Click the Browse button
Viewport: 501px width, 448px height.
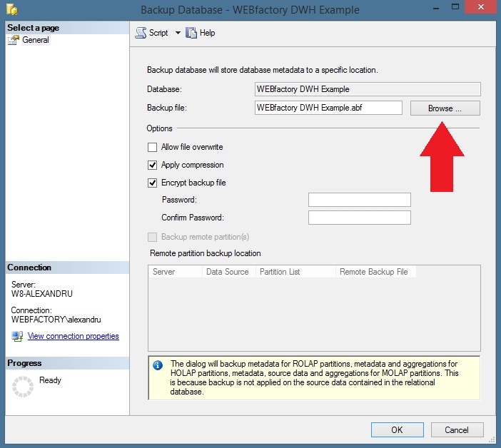pyautogui.click(x=445, y=108)
